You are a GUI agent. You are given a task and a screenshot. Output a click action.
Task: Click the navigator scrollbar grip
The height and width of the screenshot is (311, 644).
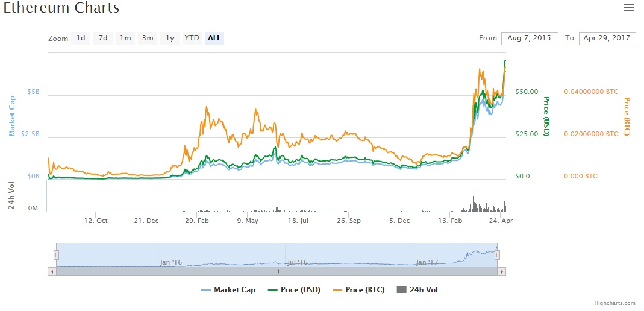pos(277,272)
